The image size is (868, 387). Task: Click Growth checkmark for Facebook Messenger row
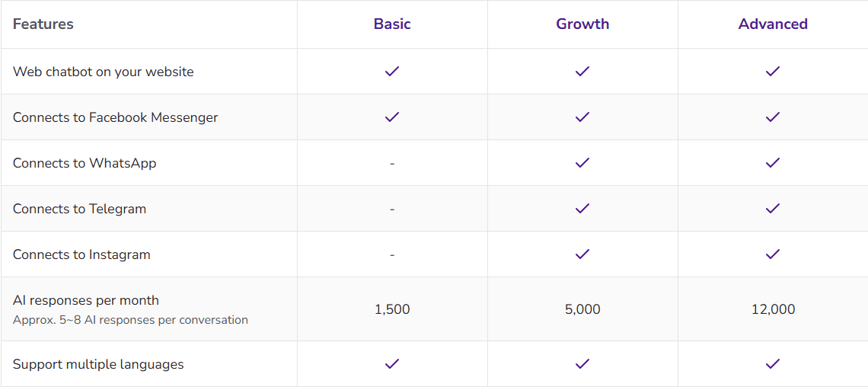coord(582,117)
